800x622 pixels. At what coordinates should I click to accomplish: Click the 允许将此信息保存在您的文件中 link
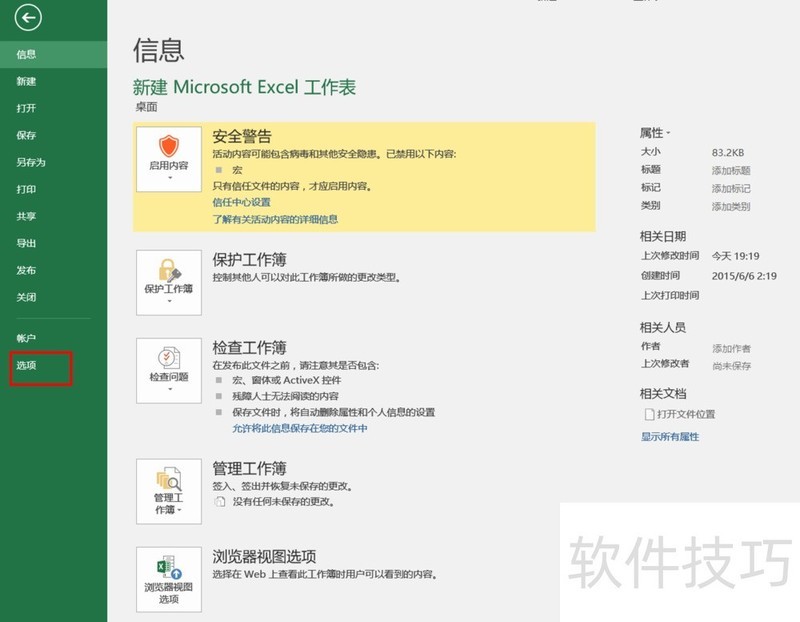click(x=299, y=428)
